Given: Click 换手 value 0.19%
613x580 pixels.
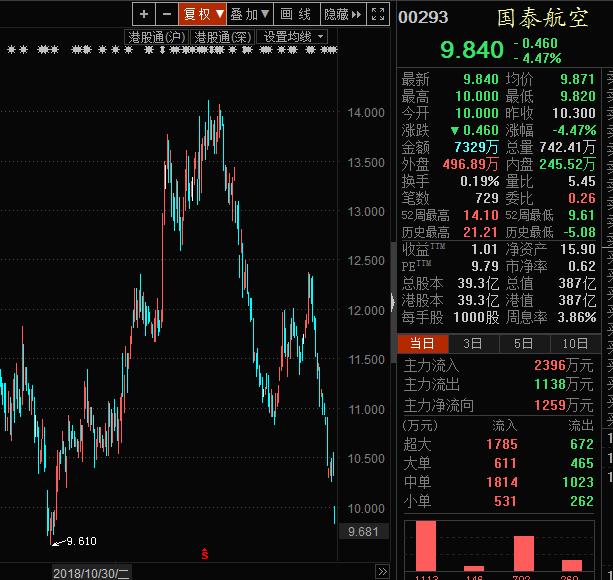Looking at the screenshot, I should (x=480, y=181).
